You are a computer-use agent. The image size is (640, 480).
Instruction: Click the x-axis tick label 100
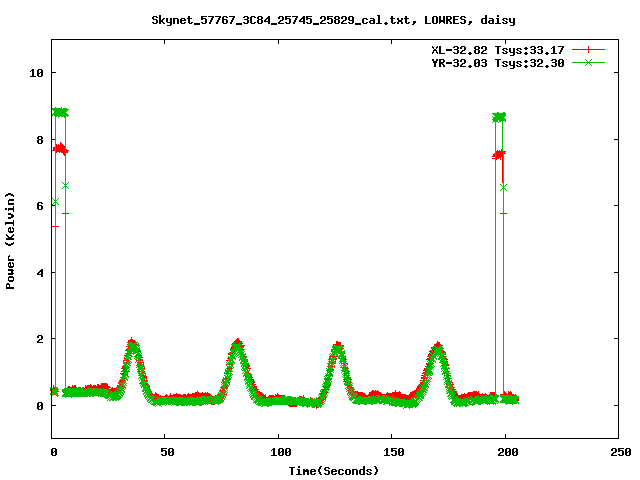coord(280,452)
